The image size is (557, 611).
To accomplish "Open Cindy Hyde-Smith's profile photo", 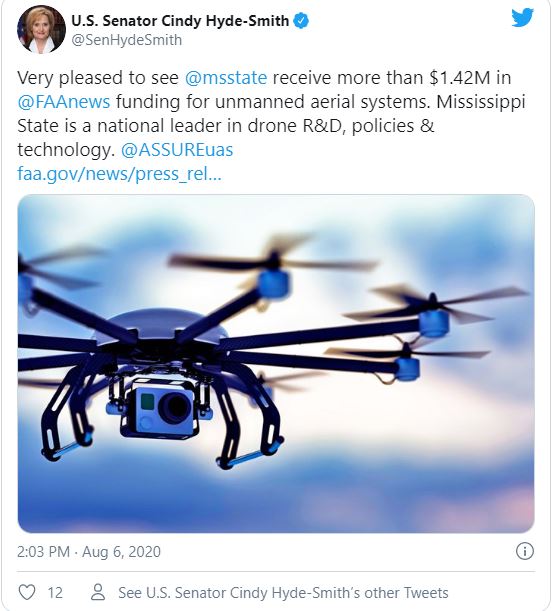I will pos(41,29).
